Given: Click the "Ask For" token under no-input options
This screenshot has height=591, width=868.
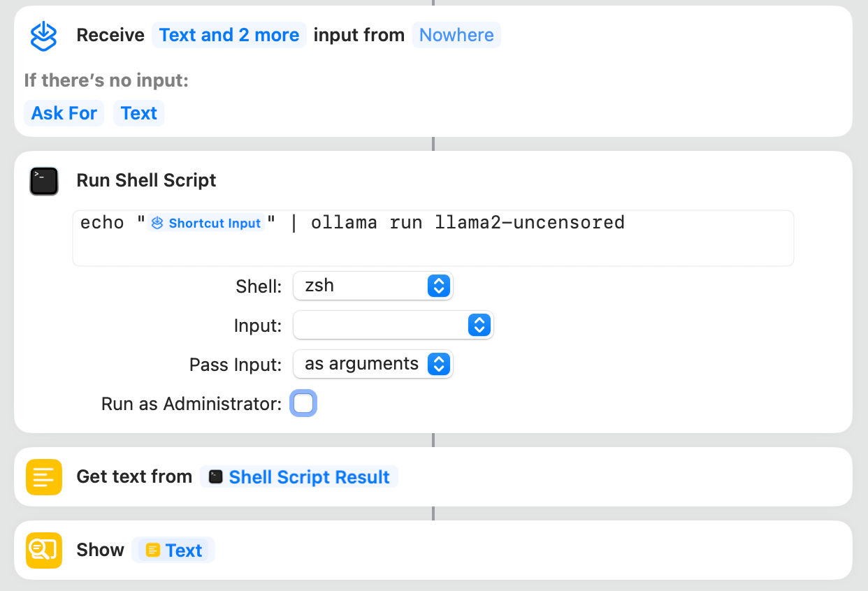Looking at the screenshot, I should click(64, 112).
